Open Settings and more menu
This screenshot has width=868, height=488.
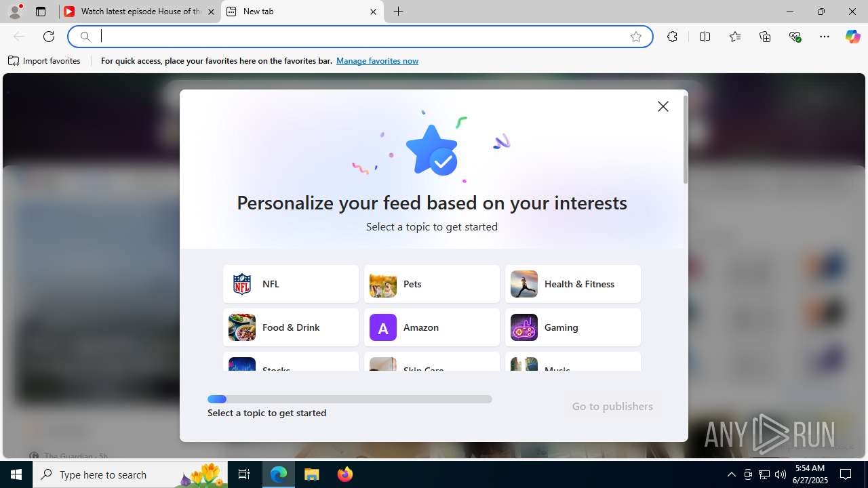click(825, 37)
